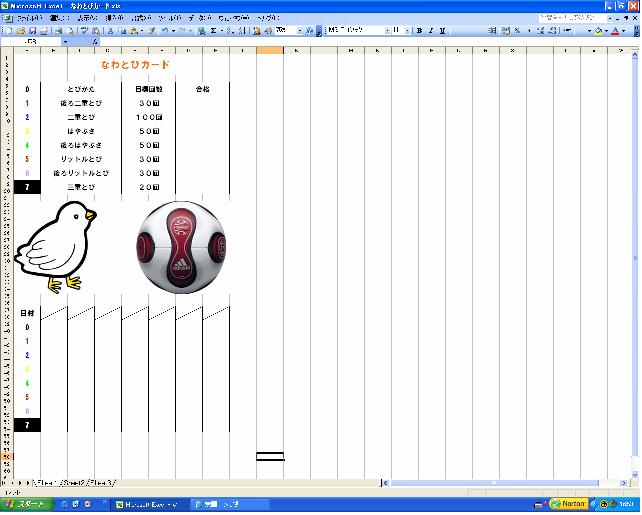
Task: Apply the yellow fill color bucket
Action: coord(598,31)
